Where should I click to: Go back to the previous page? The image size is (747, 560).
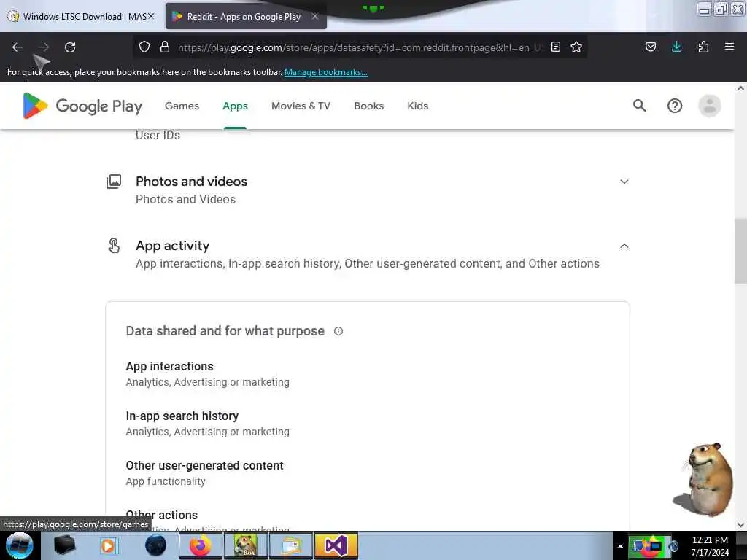point(18,47)
